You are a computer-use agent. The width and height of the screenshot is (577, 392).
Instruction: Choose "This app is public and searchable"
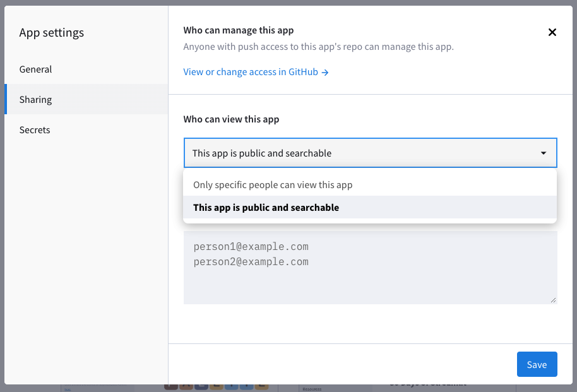coord(265,207)
